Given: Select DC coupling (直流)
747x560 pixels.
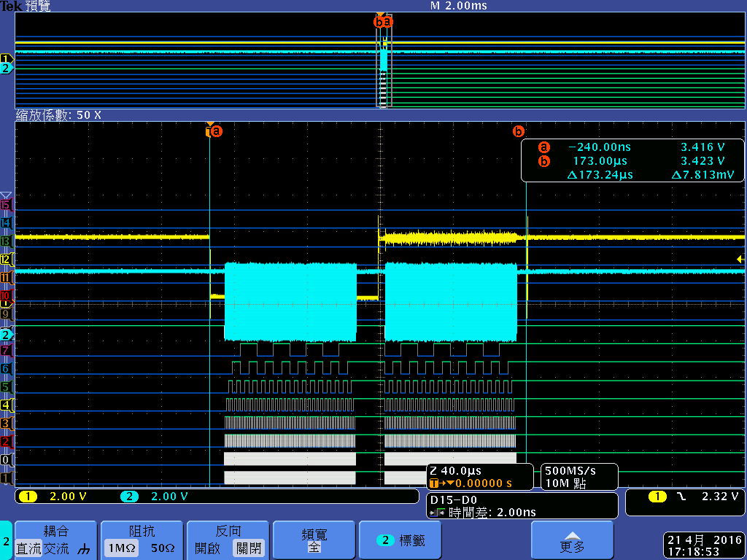Looking at the screenshot, I should pos(28,549).
